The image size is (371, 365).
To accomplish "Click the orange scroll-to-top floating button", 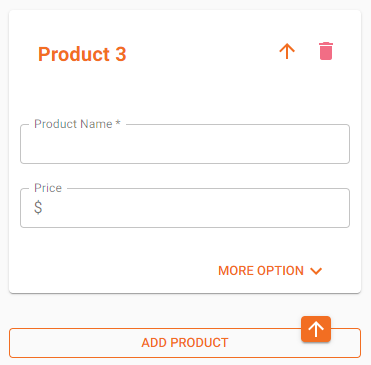I will point(316,329).
